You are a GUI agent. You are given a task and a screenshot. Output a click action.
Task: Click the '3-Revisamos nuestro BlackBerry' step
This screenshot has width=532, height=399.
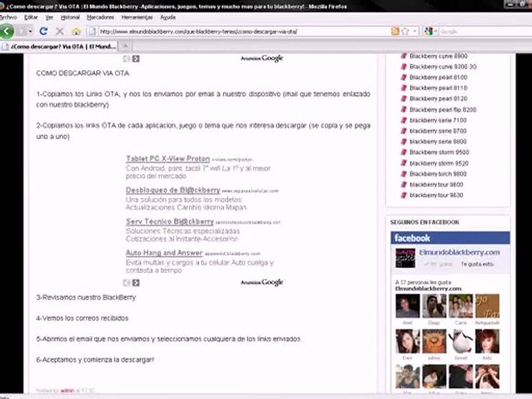click(86, 298)
